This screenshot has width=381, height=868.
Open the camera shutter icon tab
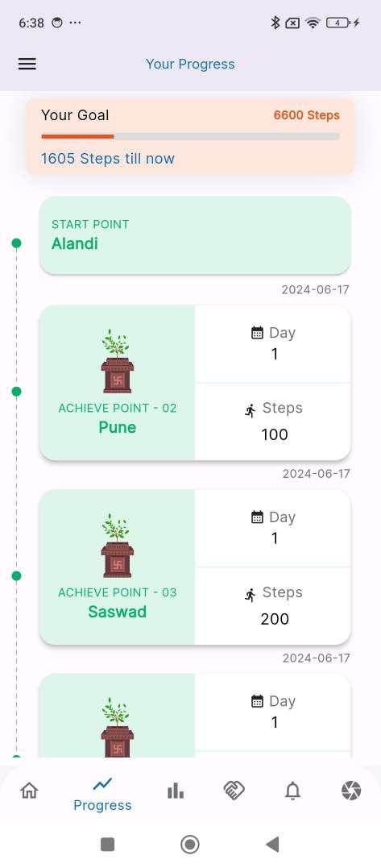click(x=351, y=790)
